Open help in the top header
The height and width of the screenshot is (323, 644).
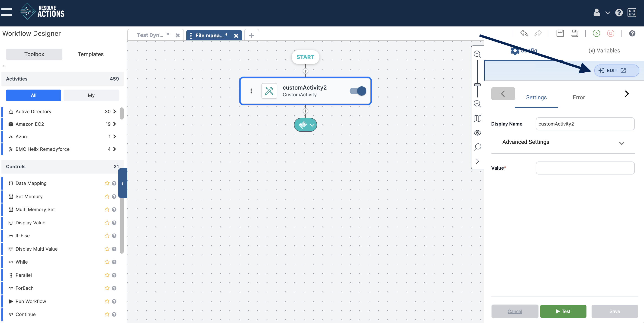(619, 13)
